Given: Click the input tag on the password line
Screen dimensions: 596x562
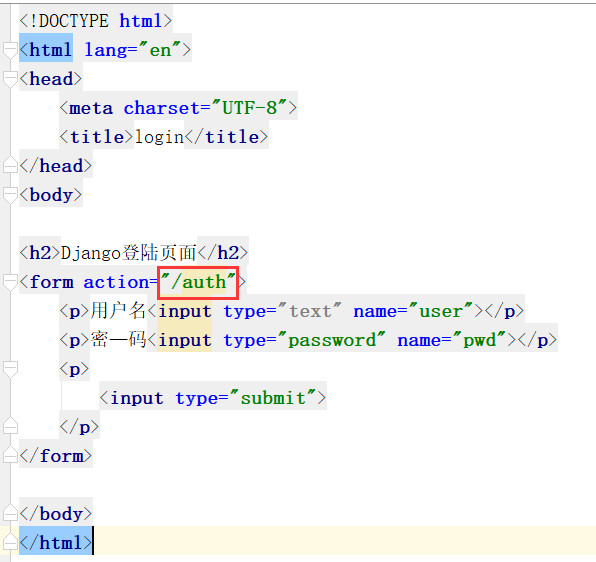Looking at the screenshot, I should tap(185, 340).
